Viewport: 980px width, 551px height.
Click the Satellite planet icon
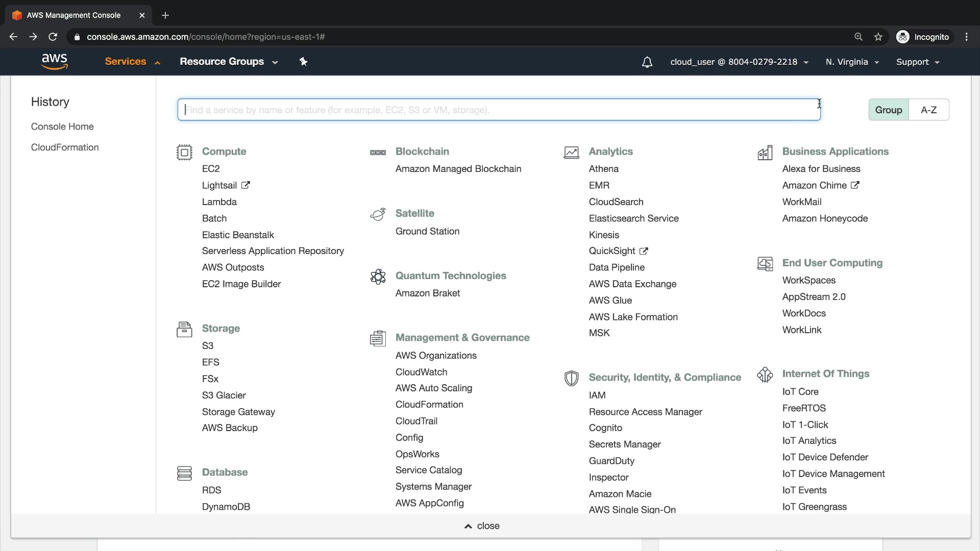coord(378,214)
